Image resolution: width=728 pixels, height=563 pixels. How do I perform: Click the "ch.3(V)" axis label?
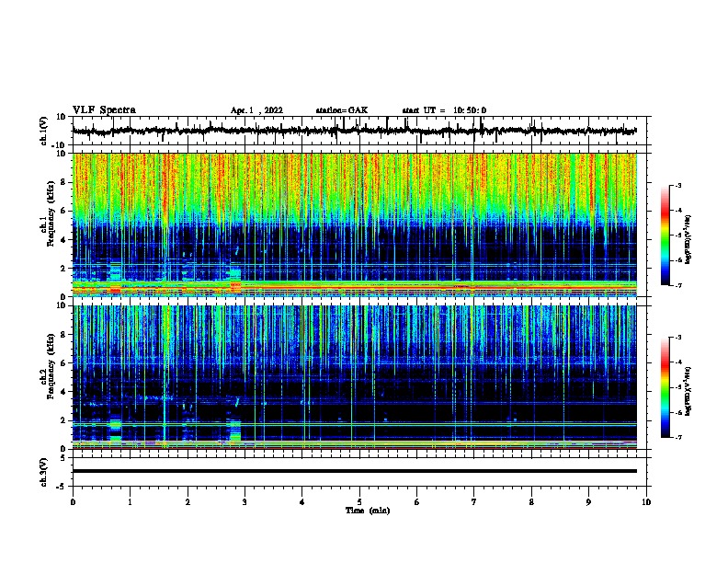[44, 472]
